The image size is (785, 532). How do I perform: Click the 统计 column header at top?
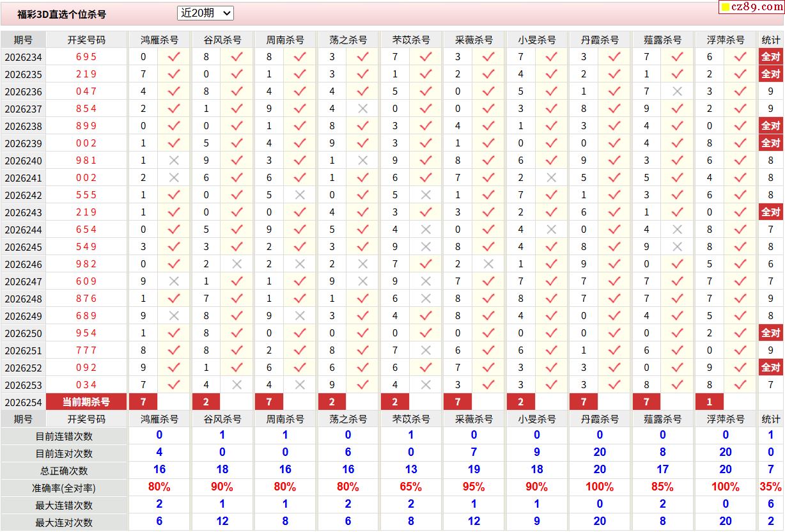(x=771, y=40)
